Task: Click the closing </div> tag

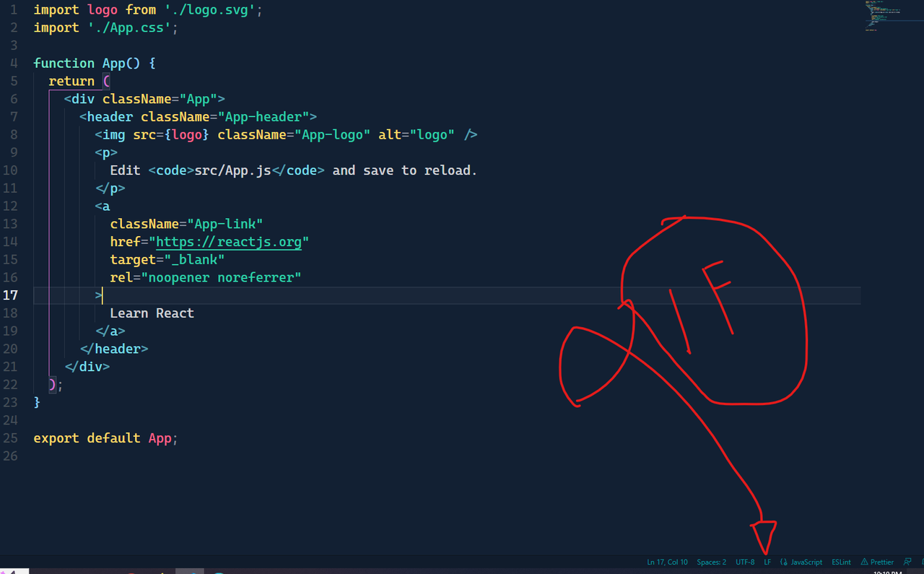Action: coord(87,366)
